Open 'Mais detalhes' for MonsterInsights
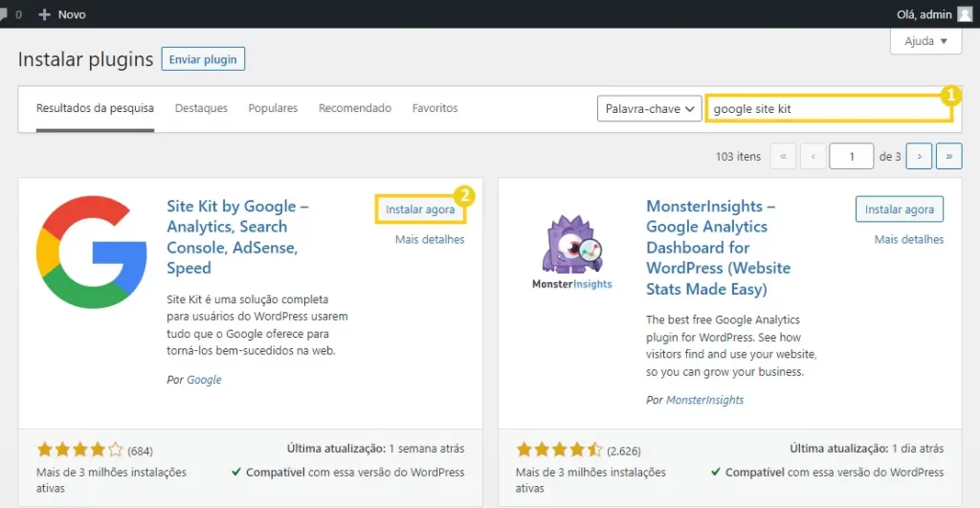The width and height of the screenshot is (980, 508). pyautogui.click(x=909, y=239)
